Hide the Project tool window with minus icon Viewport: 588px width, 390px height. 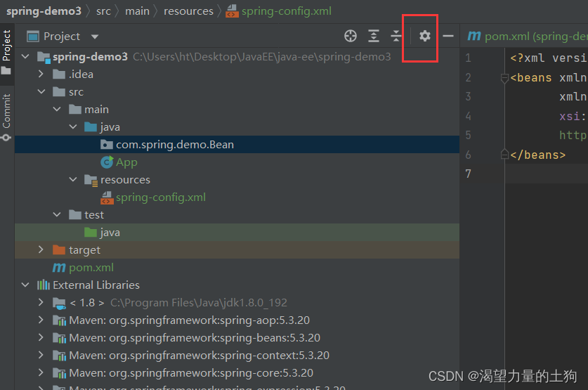pos(448,36)
